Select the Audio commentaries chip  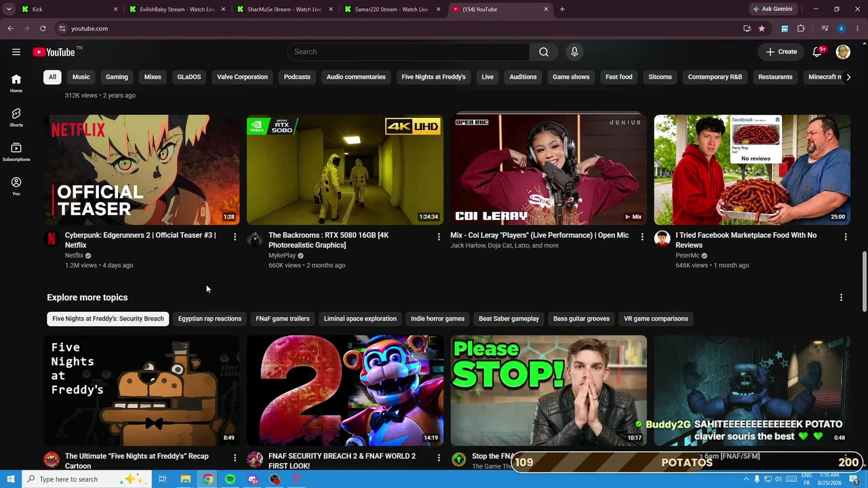click(x=356, y=77)
